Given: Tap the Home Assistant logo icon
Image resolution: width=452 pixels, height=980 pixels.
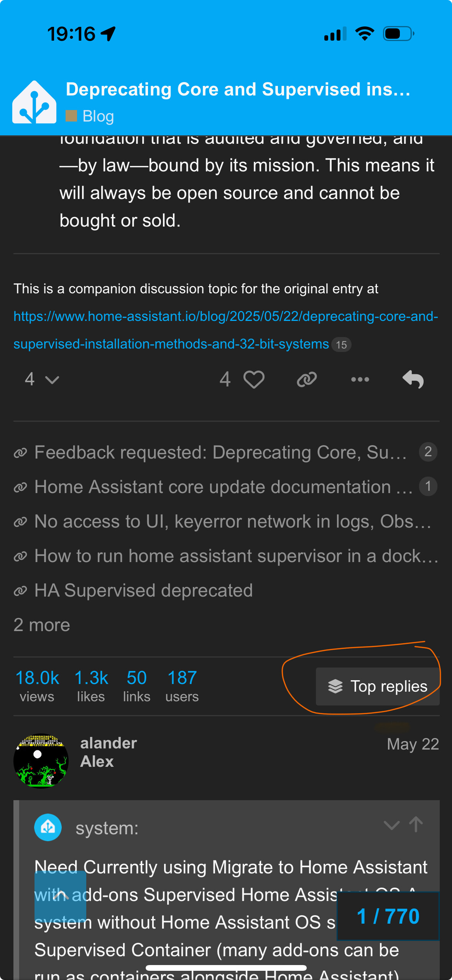Looking at the screenshot, I should 34,102.
